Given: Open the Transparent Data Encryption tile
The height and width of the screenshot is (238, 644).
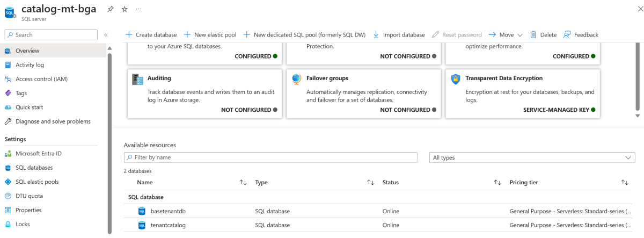Looking at the screenshot, I should point(522,93).
